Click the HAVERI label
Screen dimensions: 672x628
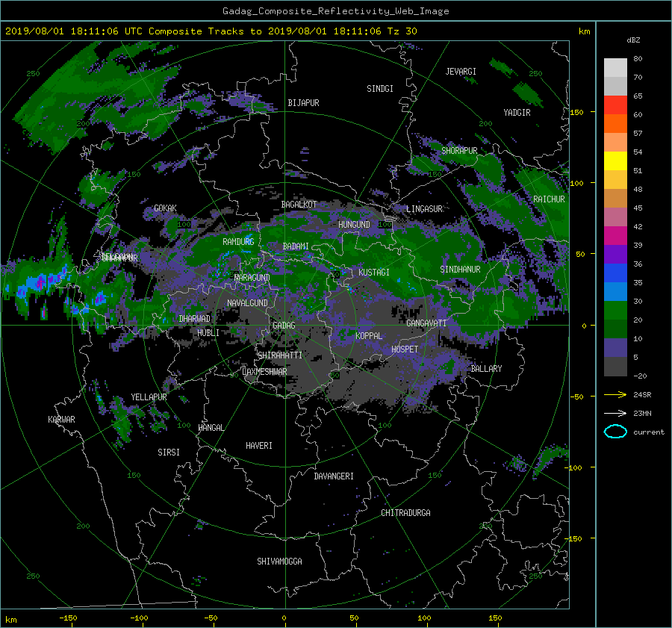[259, 446]
